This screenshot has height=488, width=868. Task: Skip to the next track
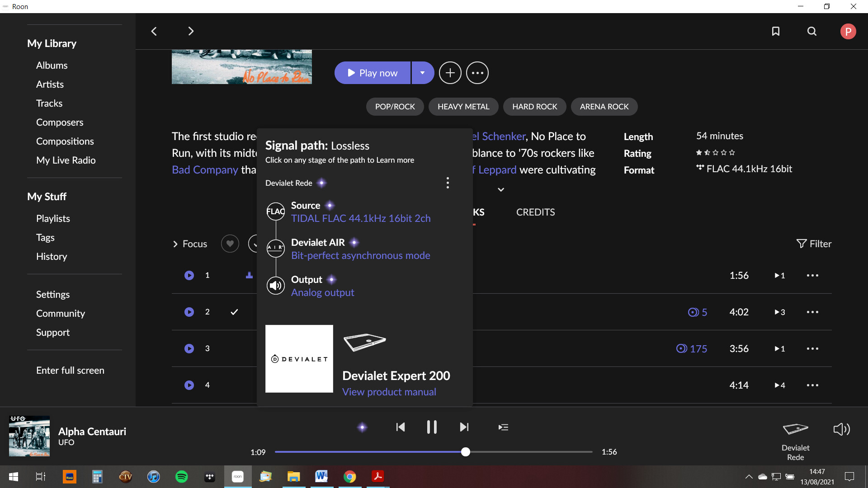pyautogui.click(x=464, y=427)
